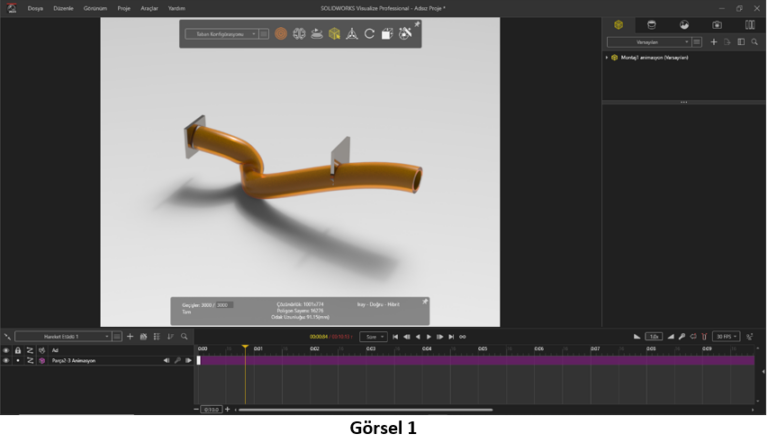This screenshot has width=768, height=443.
Task: Click the circular arrow refresh icon
Action: [369, 34]
